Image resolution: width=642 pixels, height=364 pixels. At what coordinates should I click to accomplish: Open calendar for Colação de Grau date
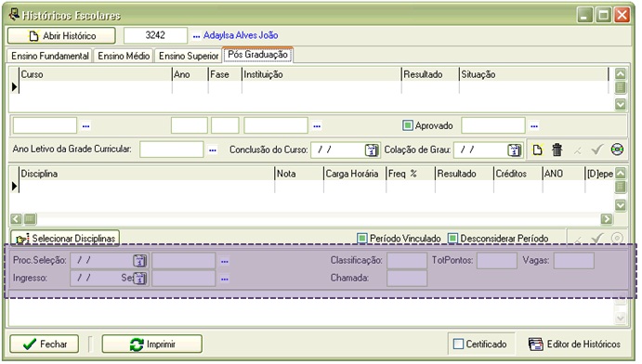coord(515,150)
